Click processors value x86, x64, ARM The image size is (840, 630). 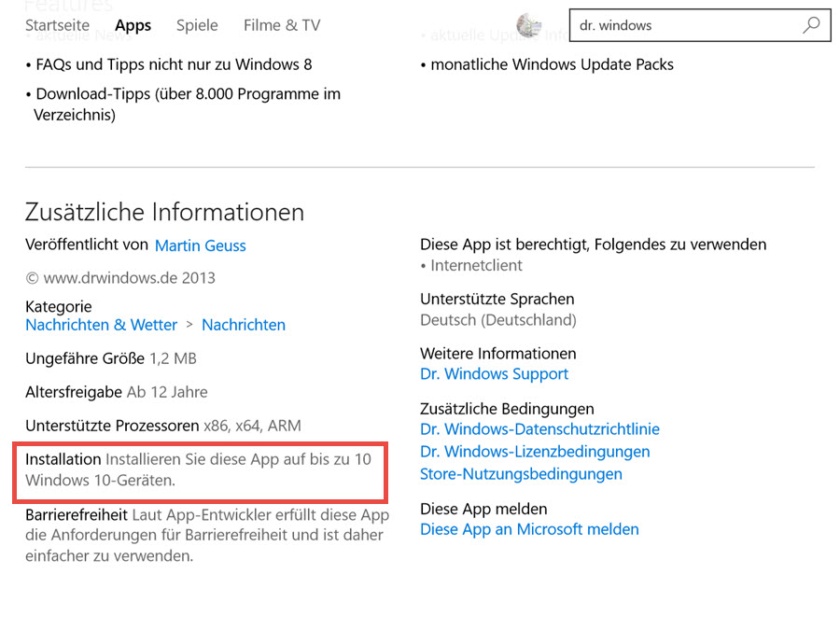(252, 426)
